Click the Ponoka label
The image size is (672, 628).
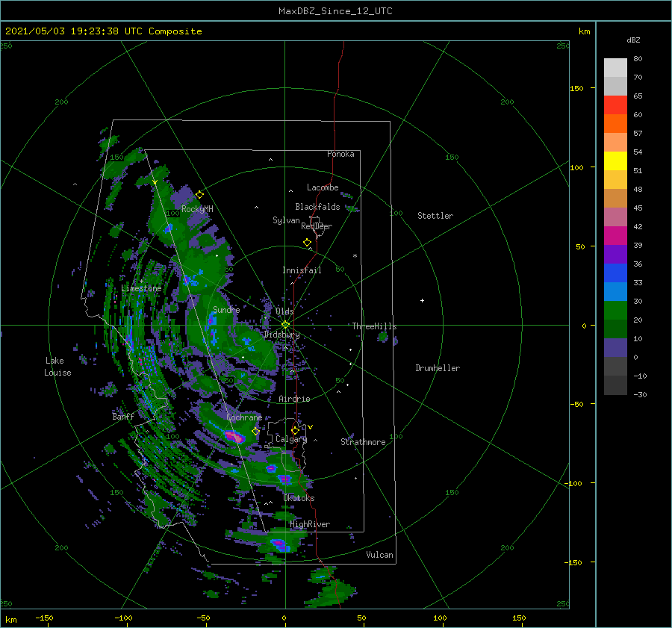[x=340, y=154]
